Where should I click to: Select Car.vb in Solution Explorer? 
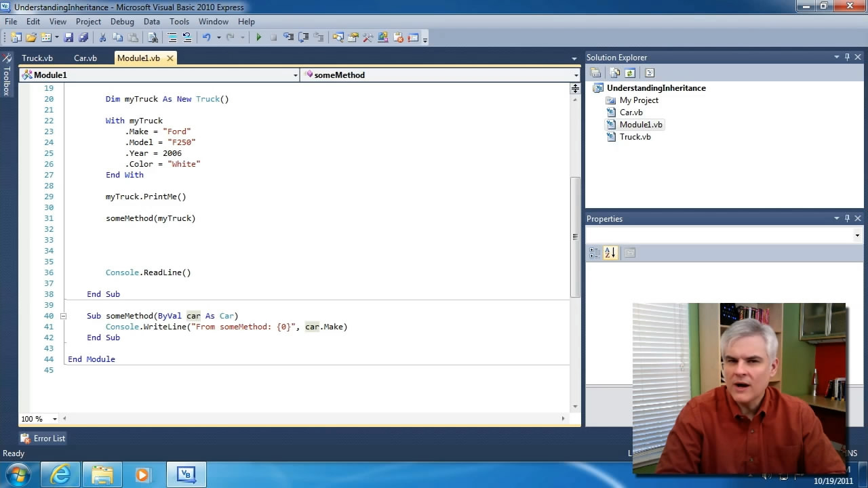point(631,113)
